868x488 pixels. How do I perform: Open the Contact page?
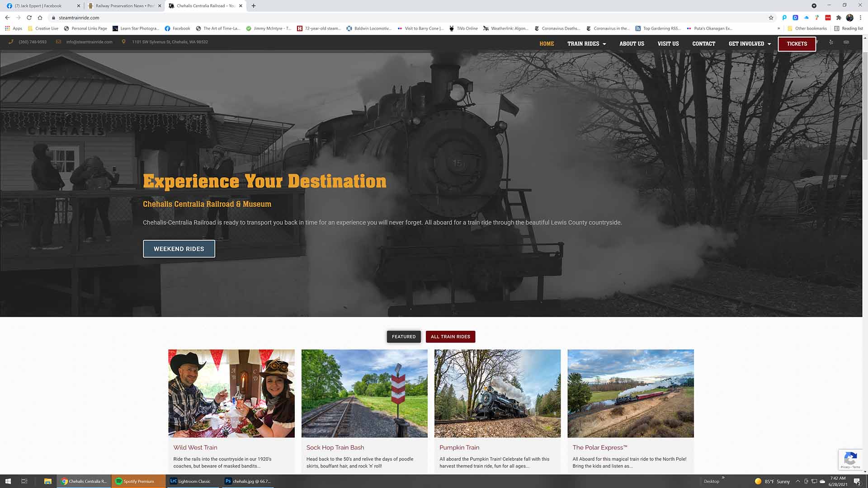pyautogui.click(x=703, y=44)
